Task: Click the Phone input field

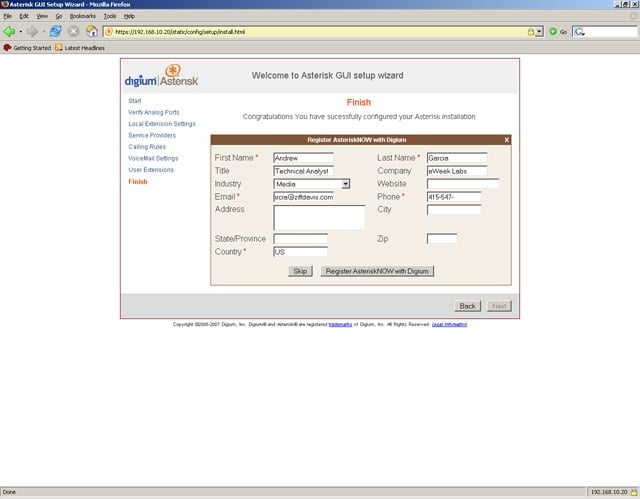Action: (x=454, y=197)
